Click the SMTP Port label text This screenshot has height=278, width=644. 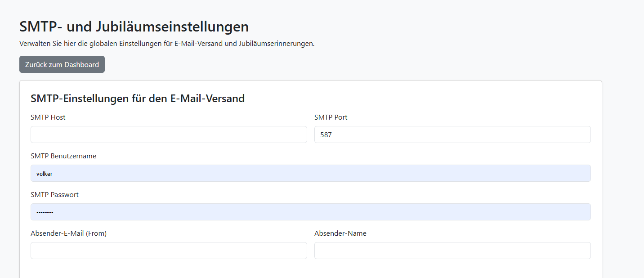click(331, 117)
